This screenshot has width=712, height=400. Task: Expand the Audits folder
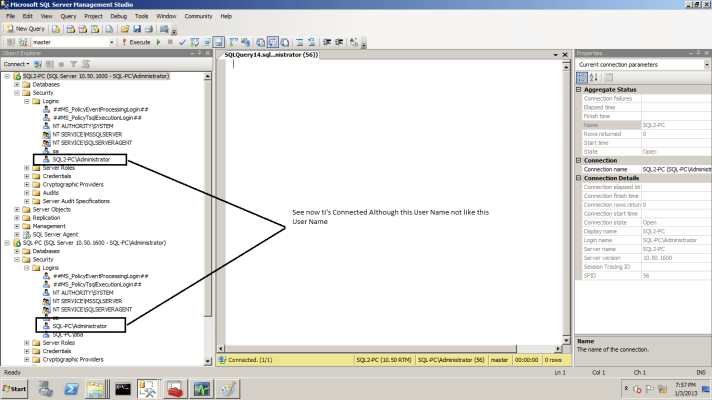(x=26, y=193)
